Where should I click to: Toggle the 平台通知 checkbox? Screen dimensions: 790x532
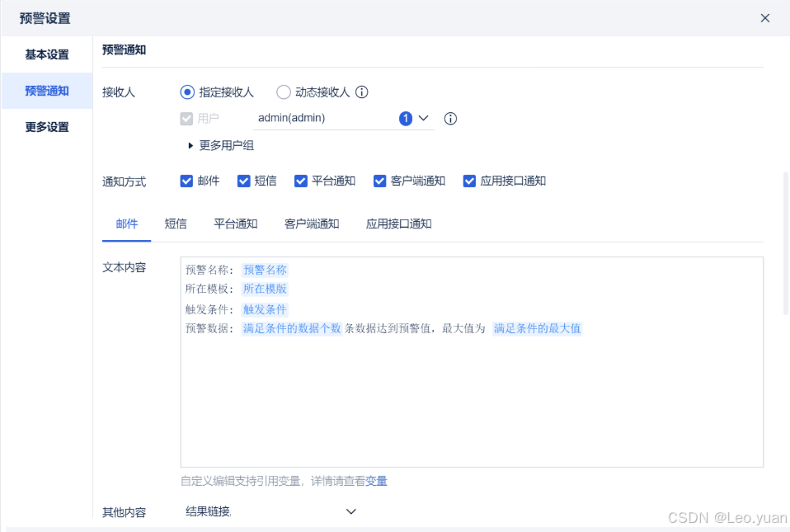coord(301,181)
